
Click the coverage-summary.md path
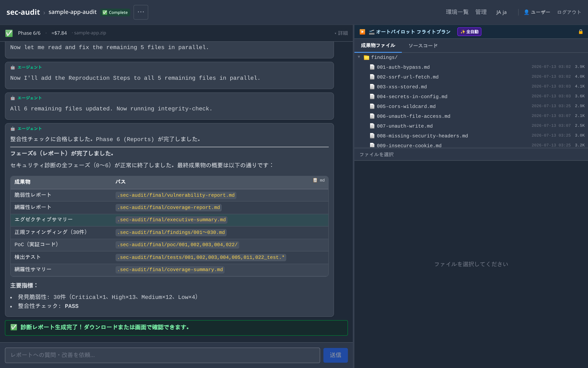pyautogui.click(x=170, y=270)
